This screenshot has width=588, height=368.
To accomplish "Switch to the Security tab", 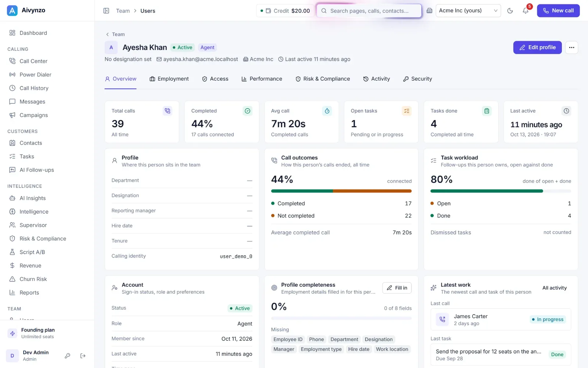I will 417,79.
